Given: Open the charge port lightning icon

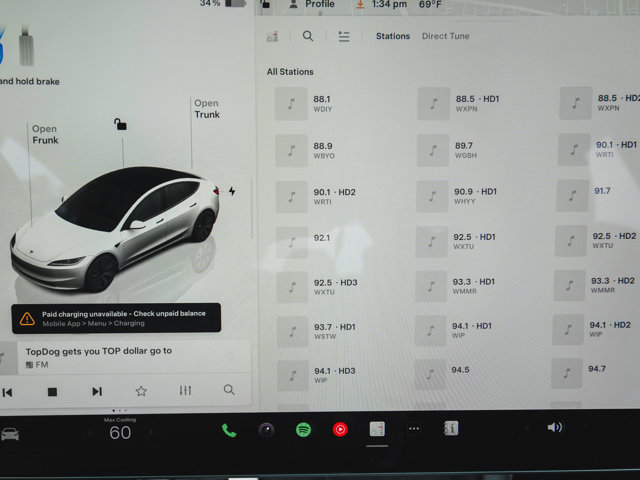Looking at the screenshot, I should [x=232, y=191].
